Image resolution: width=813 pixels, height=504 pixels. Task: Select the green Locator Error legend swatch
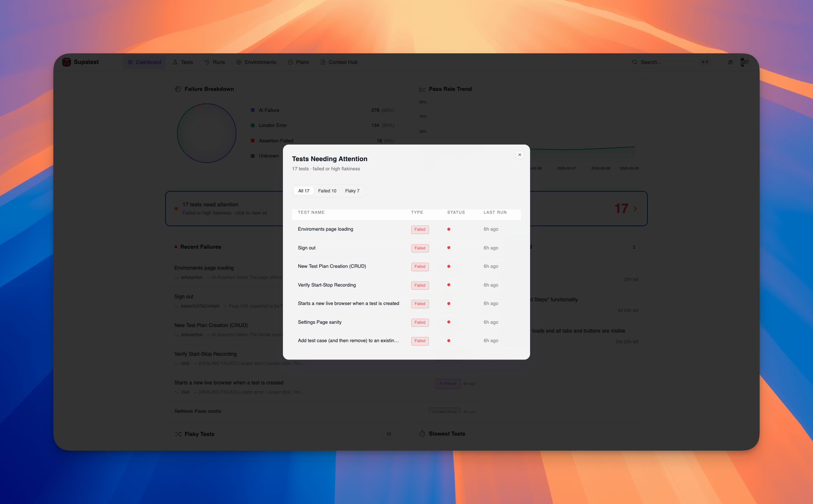[x=252, y=125]
